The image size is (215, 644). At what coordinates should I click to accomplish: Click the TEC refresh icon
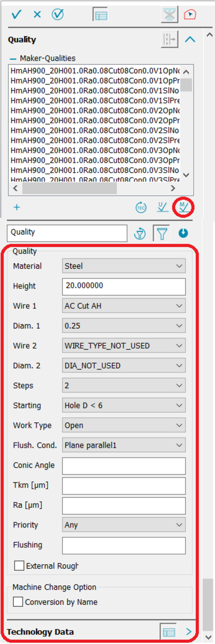tap(141, 207)
